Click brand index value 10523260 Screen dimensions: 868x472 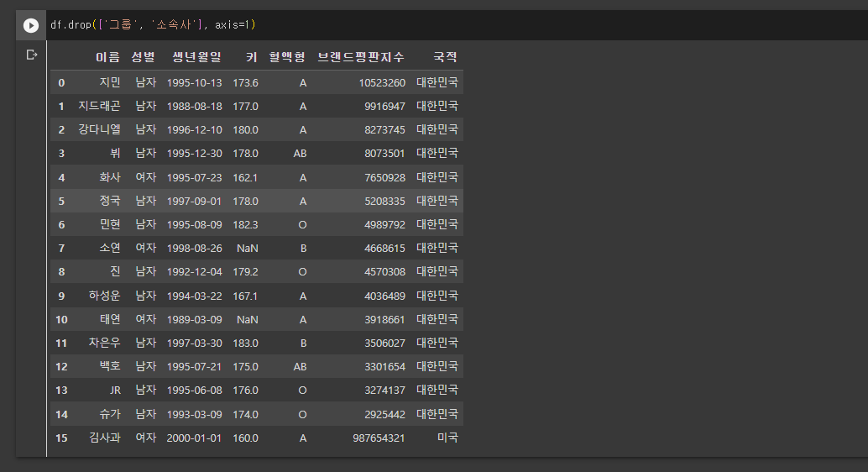pyautogui.click(x=382, y=82)
